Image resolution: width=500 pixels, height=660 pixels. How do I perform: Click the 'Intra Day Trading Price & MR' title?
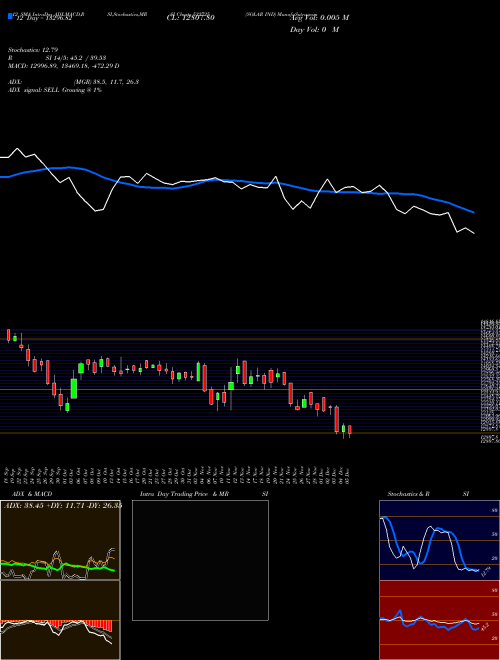coord(185,494)
